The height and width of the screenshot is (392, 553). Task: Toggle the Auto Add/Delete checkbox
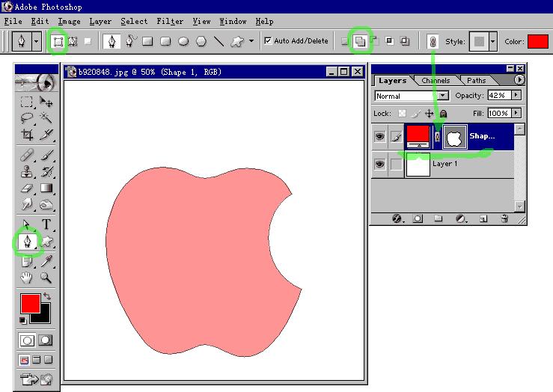tap(269, 41)
